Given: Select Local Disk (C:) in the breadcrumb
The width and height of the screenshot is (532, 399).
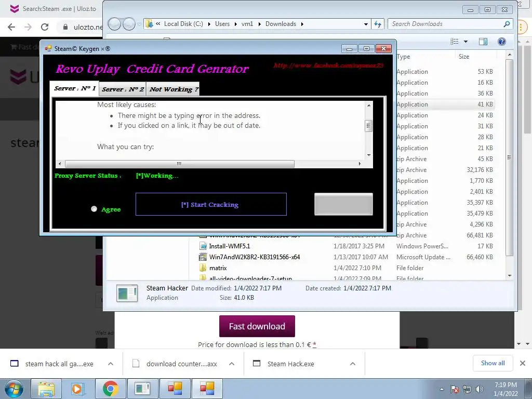Looking at the screenshot, I should pos(183,24).
